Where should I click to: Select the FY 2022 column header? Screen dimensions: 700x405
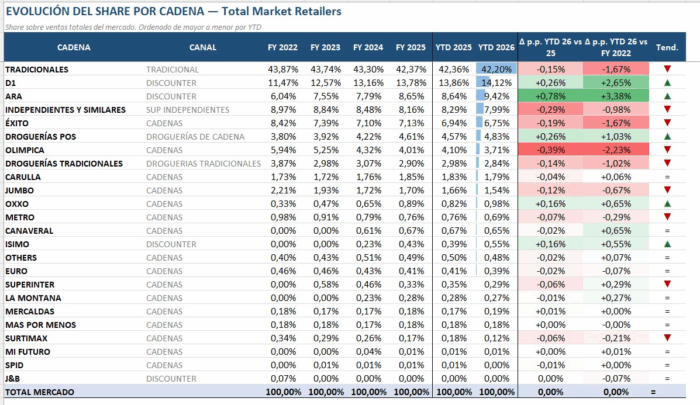point(283,47)
